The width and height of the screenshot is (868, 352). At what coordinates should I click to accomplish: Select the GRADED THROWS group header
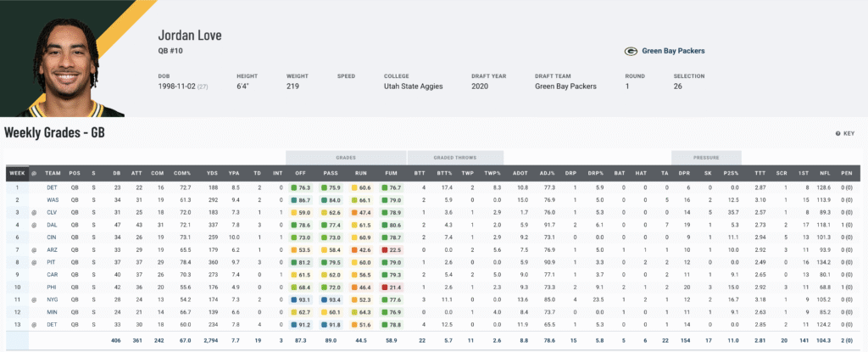(x=454, y=157)
